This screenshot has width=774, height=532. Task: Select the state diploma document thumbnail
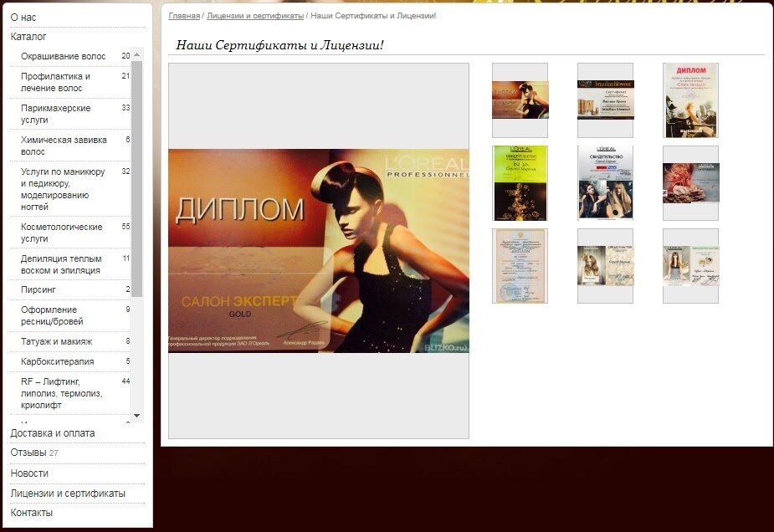[x=520, y=266]
